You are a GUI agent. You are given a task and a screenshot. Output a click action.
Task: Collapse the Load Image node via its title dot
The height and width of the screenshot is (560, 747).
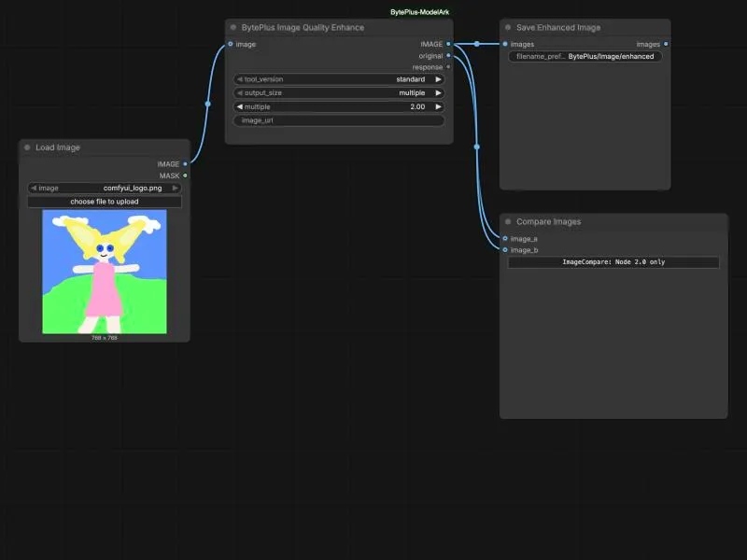tap(27, 147)
